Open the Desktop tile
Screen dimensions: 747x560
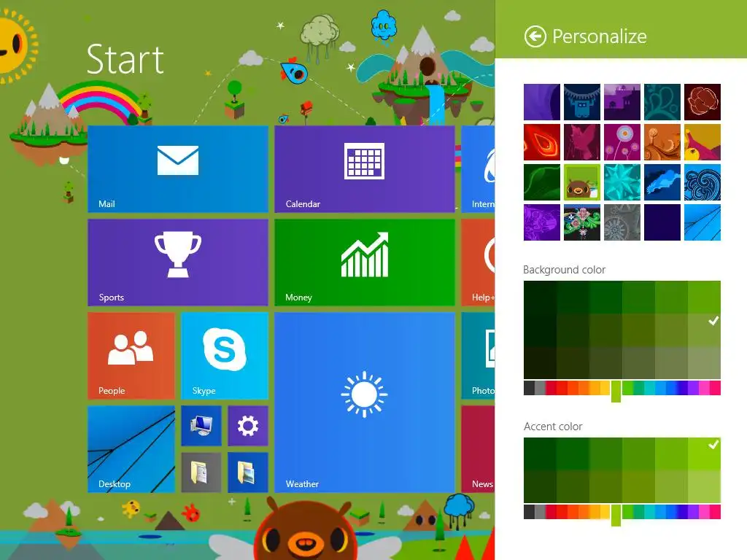pos(131,449)
